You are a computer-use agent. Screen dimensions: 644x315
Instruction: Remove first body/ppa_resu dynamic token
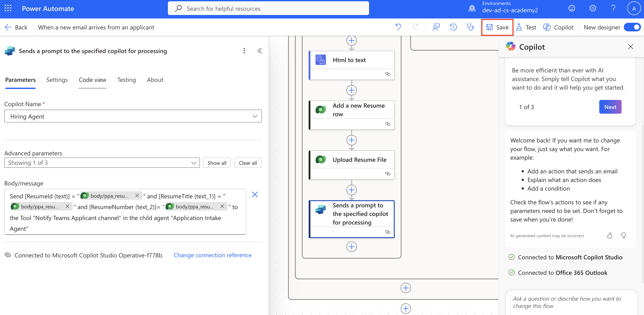[137, 196]
